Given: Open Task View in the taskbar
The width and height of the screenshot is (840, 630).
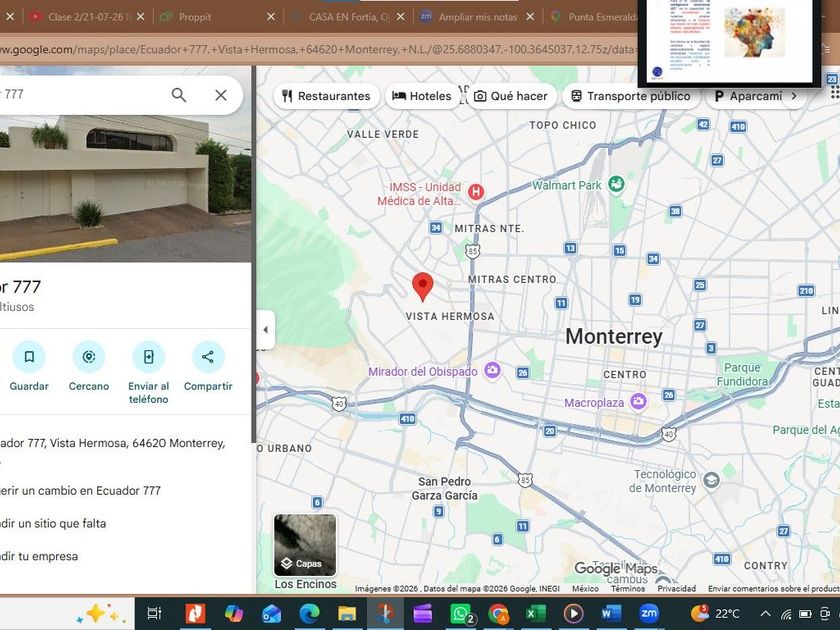Looking at the screenshot, I should click(x=154, y=613).
